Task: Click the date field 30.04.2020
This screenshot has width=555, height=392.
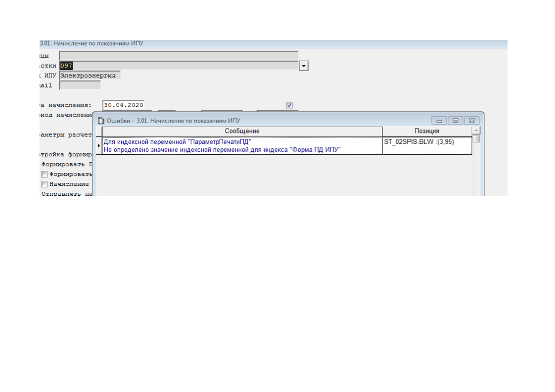Action: pos(124,105)
